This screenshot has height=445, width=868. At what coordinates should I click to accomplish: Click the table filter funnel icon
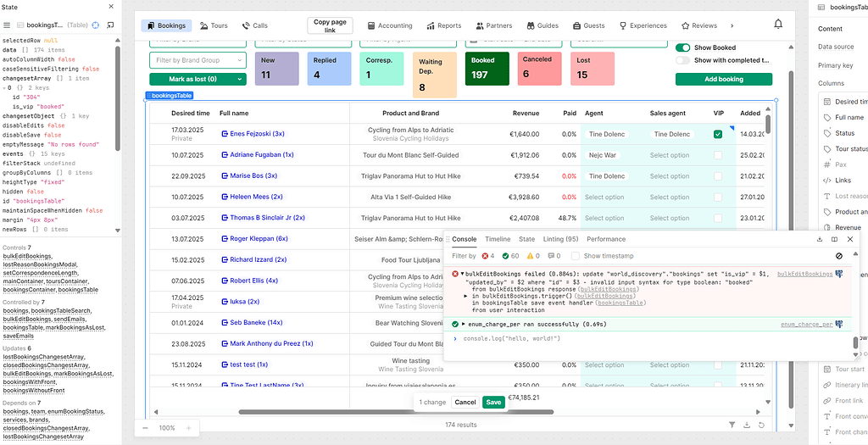(732, 425)
